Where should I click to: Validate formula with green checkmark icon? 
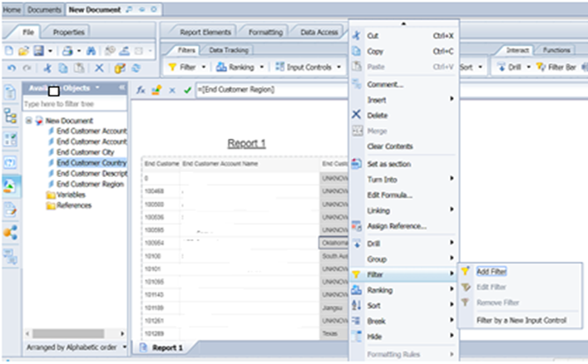186,89
